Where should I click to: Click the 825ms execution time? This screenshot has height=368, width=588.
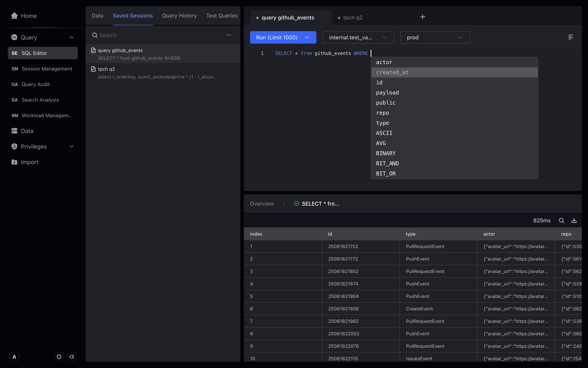(542, 220)
